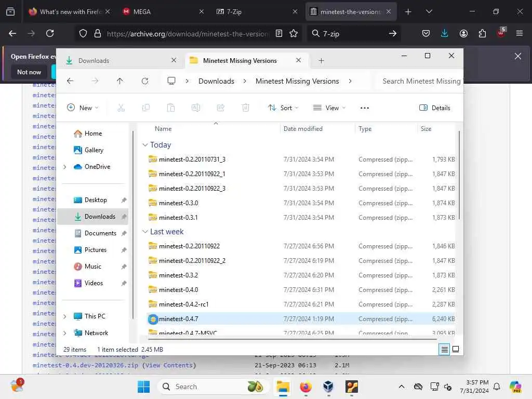Viewport: 532px width, 399px height.
Task: Click Downloads in the breadcrumb path
Action: (216, 81)
